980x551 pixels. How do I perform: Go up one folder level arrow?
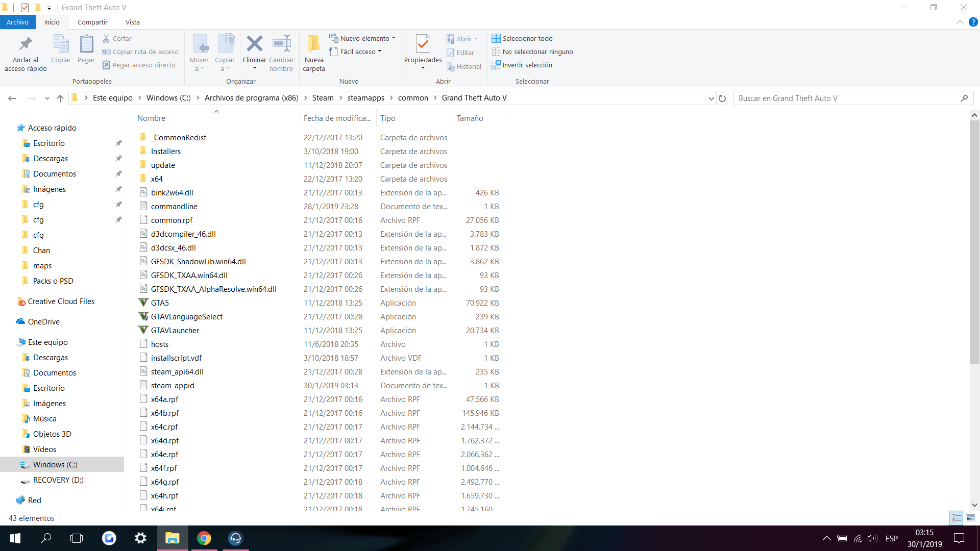60,98
